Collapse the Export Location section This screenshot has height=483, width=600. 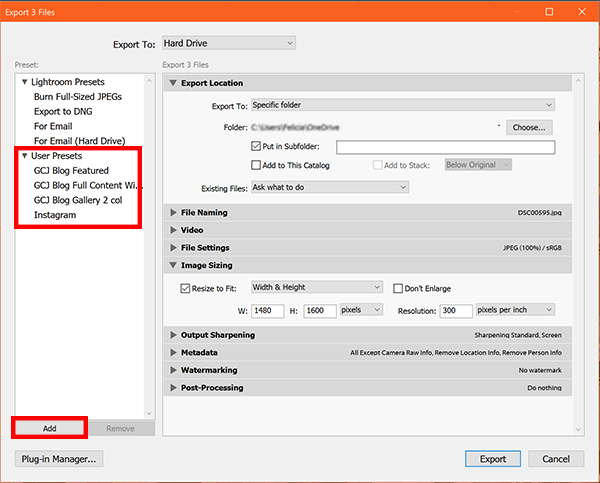(x=173, y=83)
